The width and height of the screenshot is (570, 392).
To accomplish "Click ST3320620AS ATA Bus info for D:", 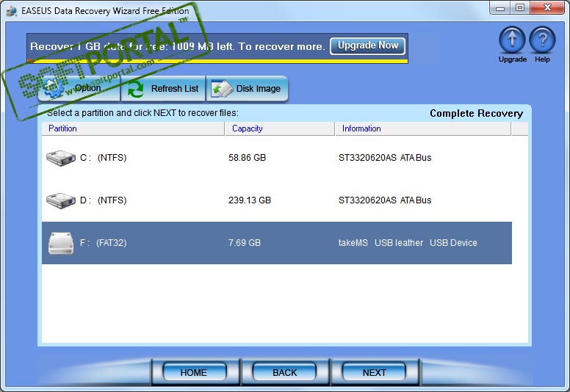I will [x=385, y=200].
